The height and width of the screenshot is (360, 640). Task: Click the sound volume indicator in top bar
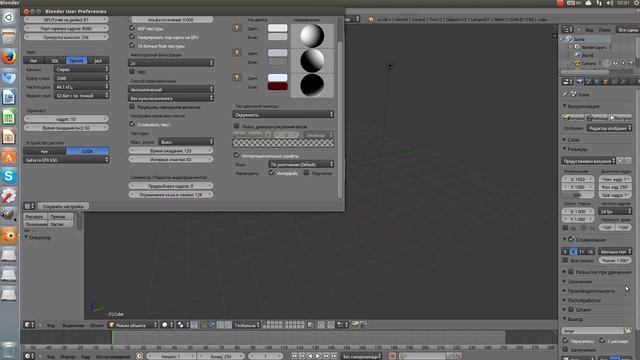(x=610, y=3)
